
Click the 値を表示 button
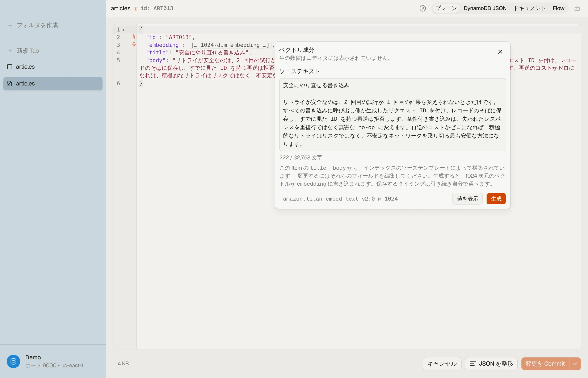467,199
